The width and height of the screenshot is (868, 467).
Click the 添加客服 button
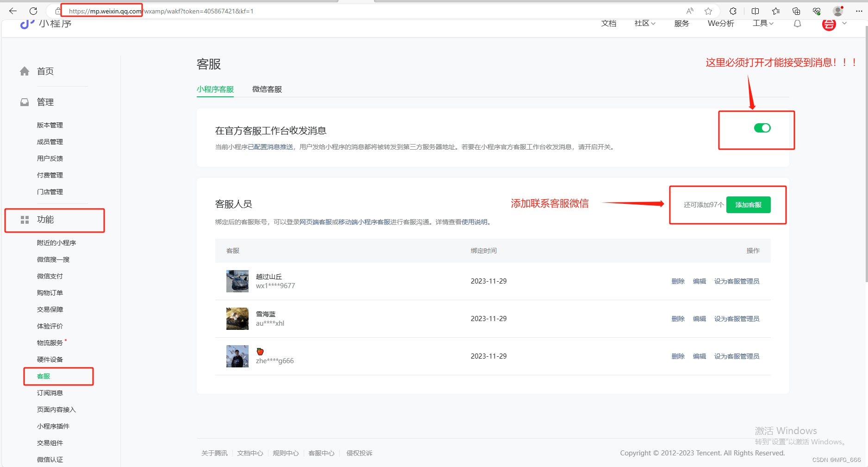749,205
